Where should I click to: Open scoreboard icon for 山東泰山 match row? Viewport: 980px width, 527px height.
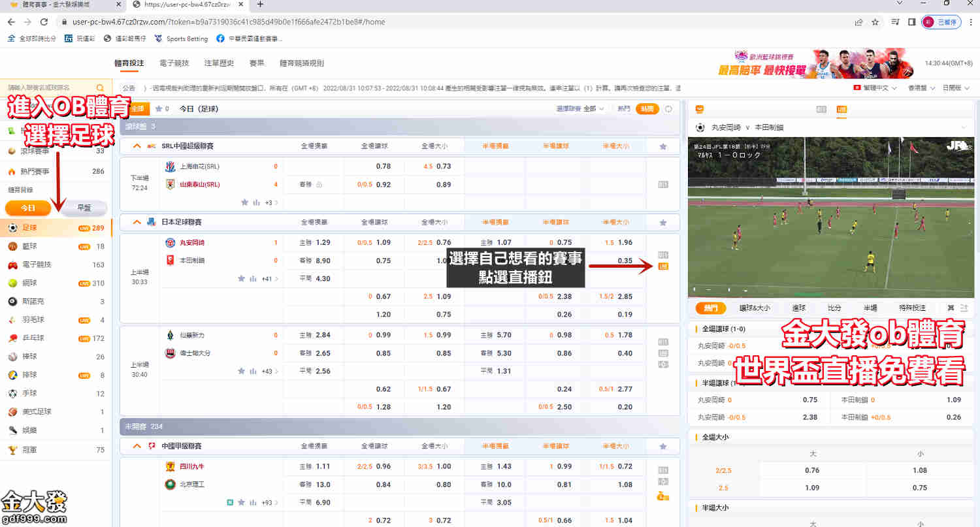coord(663,185)
